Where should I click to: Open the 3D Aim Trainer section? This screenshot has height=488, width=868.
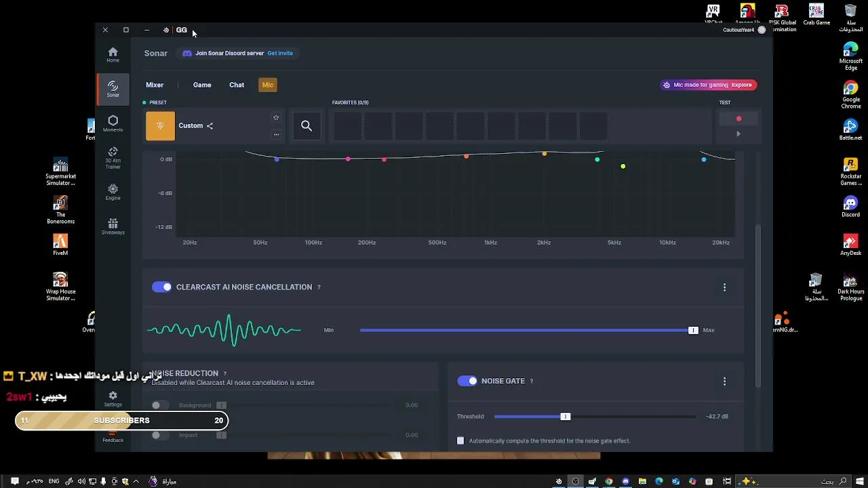[113, 158]
